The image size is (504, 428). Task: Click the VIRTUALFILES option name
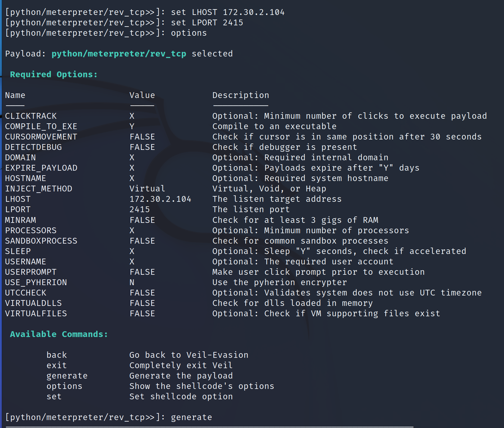(x=36, y=314)
